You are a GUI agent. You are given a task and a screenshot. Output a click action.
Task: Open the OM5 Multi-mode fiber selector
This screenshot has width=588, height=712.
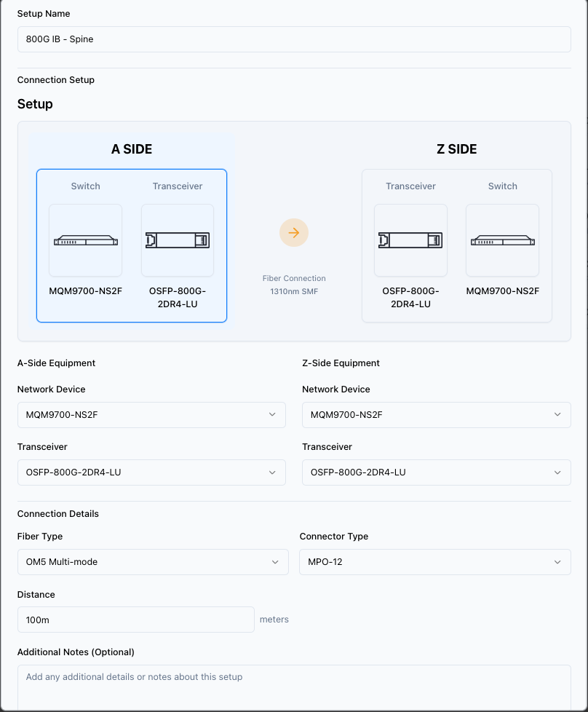click(153, 561)
